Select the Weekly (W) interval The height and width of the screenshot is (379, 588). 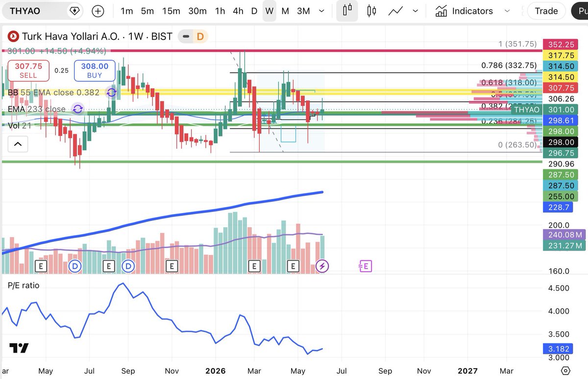coord(269,11)
